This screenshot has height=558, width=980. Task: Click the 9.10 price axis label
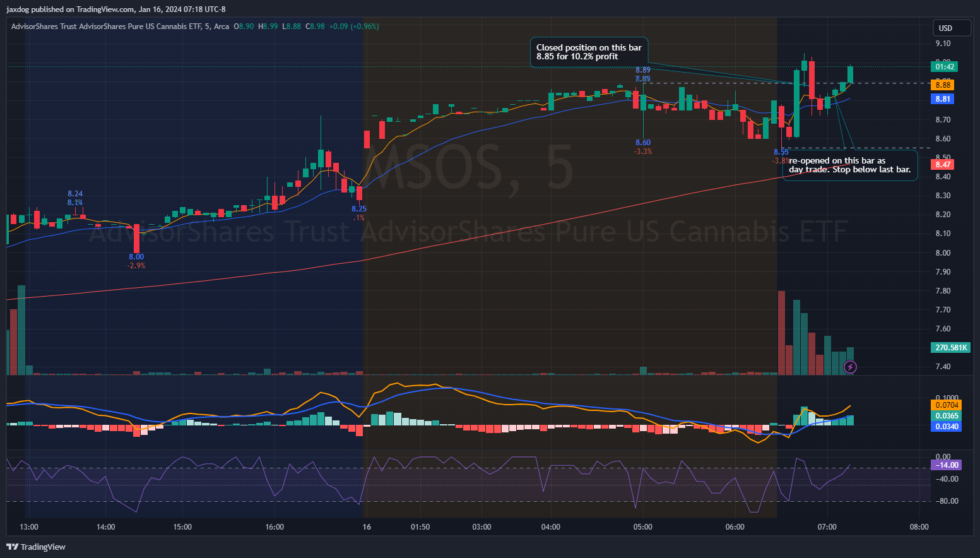click(943, 44)
